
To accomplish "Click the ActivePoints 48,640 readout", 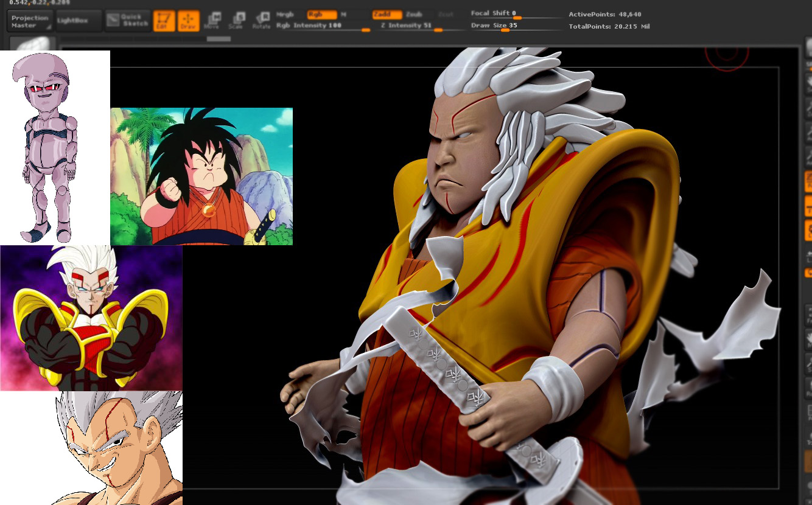I will tap(605, 14).
